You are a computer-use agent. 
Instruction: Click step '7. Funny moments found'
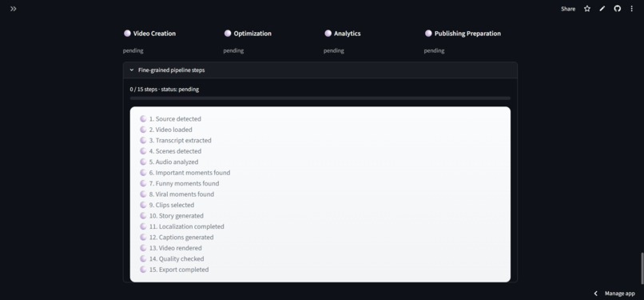click(x=184, y=183)
